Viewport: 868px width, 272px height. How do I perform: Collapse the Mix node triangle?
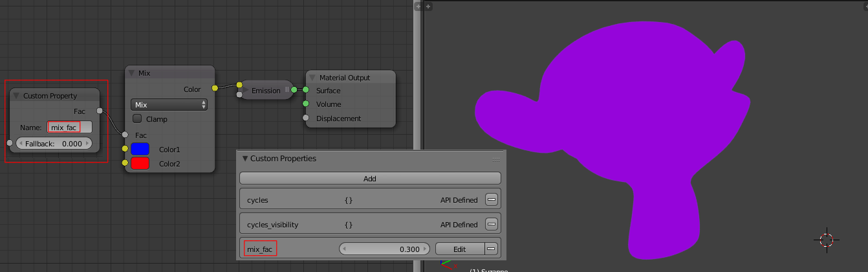(x=131, y=73)
